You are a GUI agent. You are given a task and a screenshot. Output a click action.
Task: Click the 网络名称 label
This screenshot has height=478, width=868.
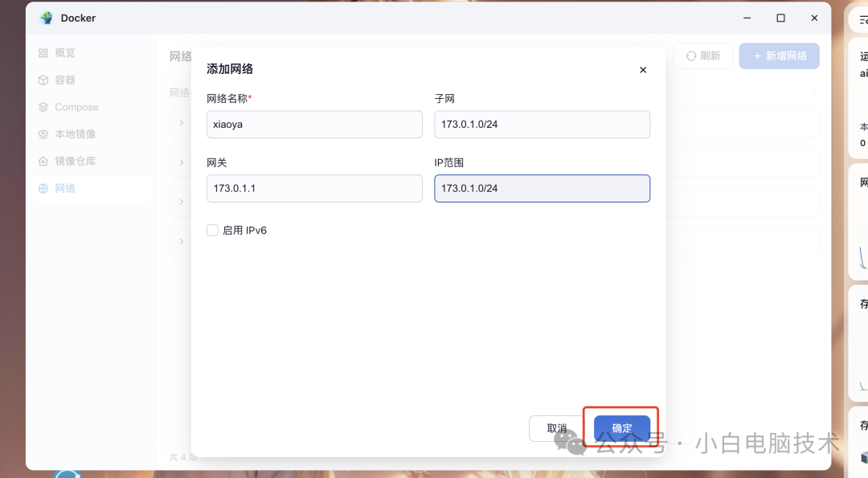click(x=228, y=99)
